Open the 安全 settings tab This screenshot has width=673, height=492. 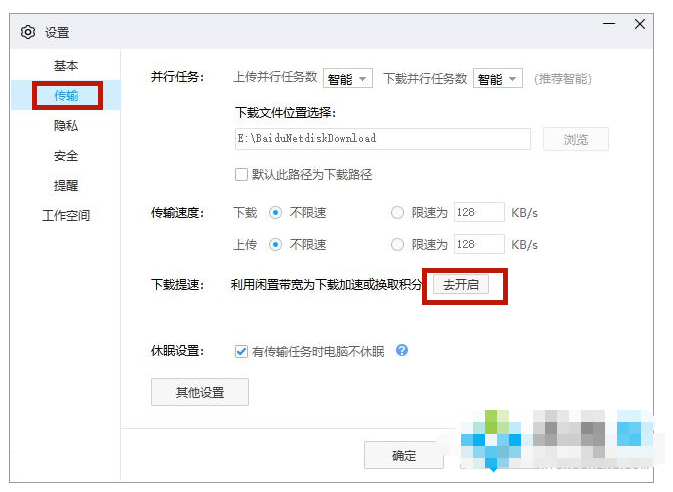pos(66,156)
